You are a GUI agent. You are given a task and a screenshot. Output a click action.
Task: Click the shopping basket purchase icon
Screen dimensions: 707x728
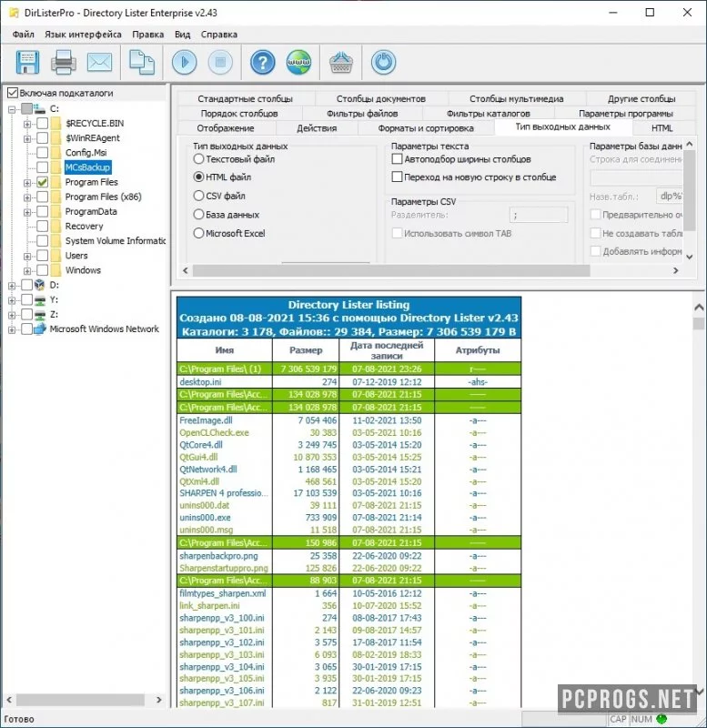[x=340, y=63]
